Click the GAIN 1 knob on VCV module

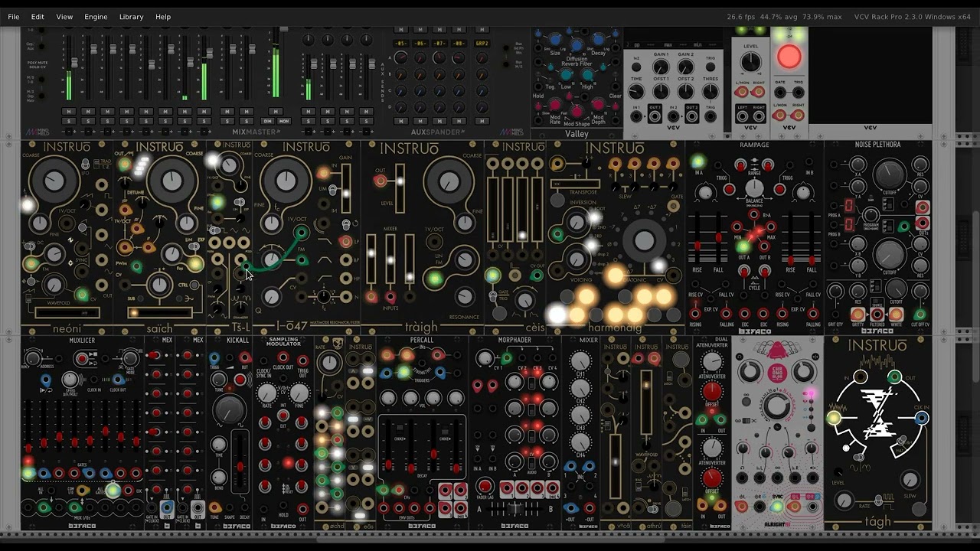661,67
